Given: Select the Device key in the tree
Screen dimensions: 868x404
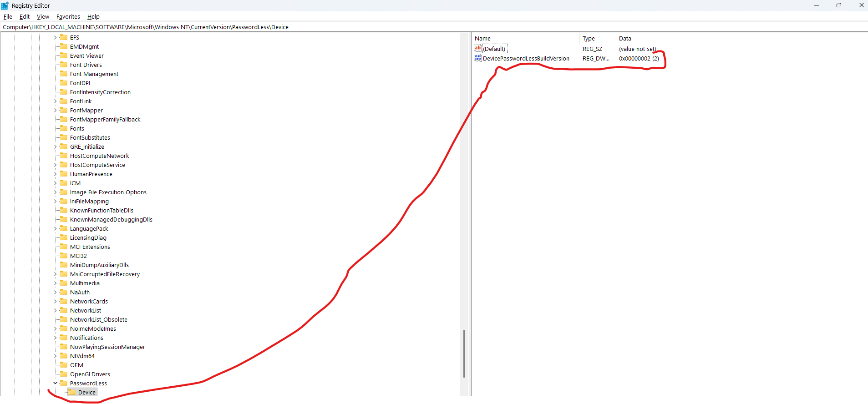Looking at the screenshot, I should pyautogui.click(x=87, y=392).
